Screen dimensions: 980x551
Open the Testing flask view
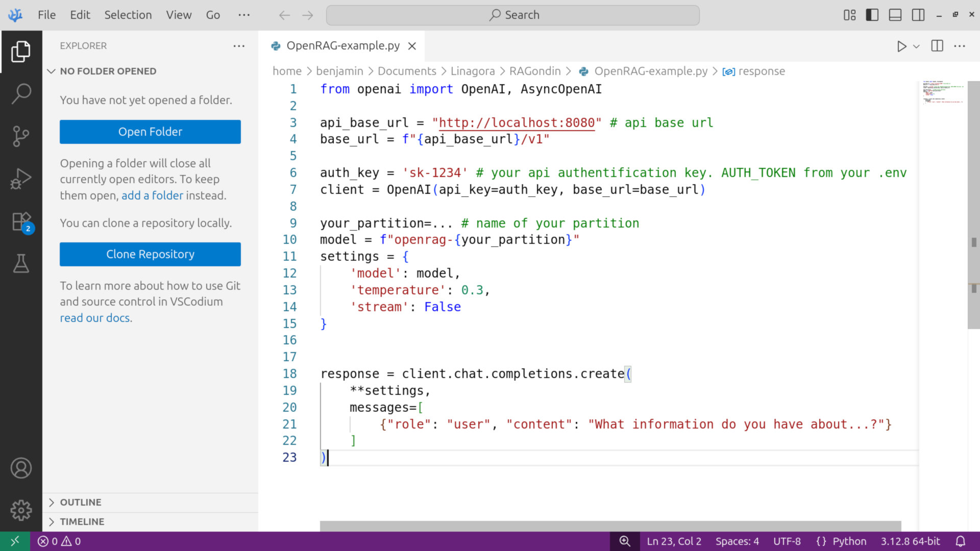(x=21, y=263)
